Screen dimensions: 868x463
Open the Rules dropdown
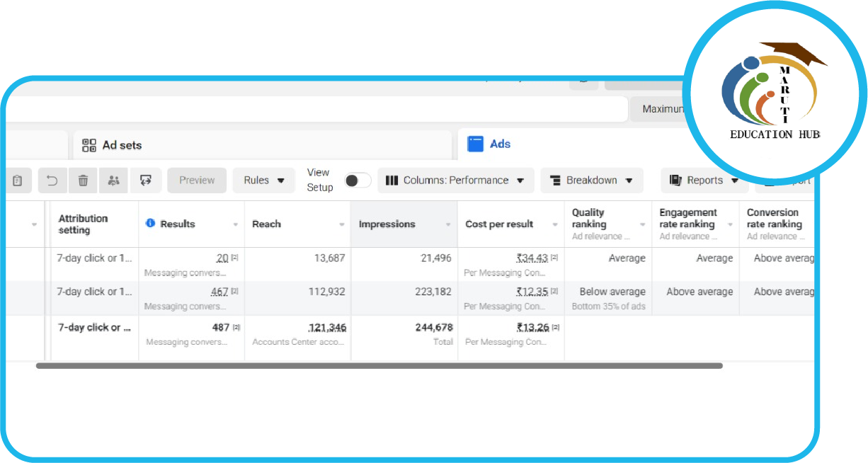263,181
